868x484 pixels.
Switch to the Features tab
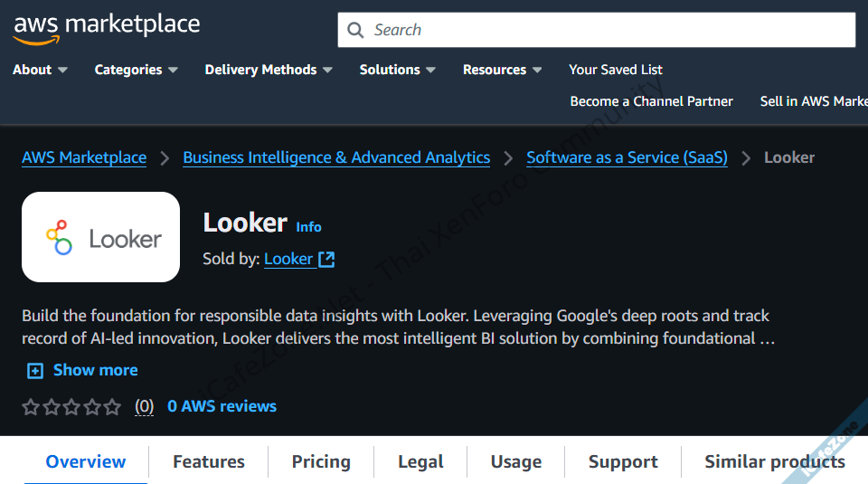pyautogui.click(x=209, y=461)
